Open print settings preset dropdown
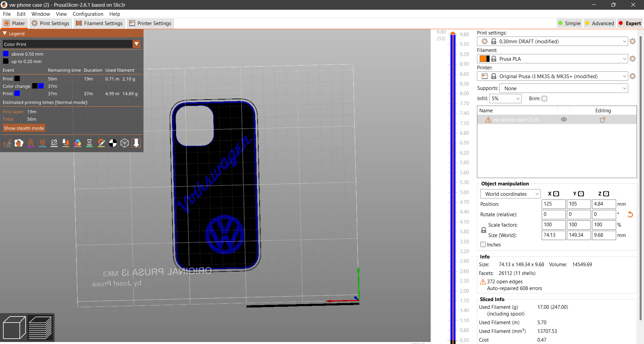This screenshot has height=344, width=644. point(552,41)
